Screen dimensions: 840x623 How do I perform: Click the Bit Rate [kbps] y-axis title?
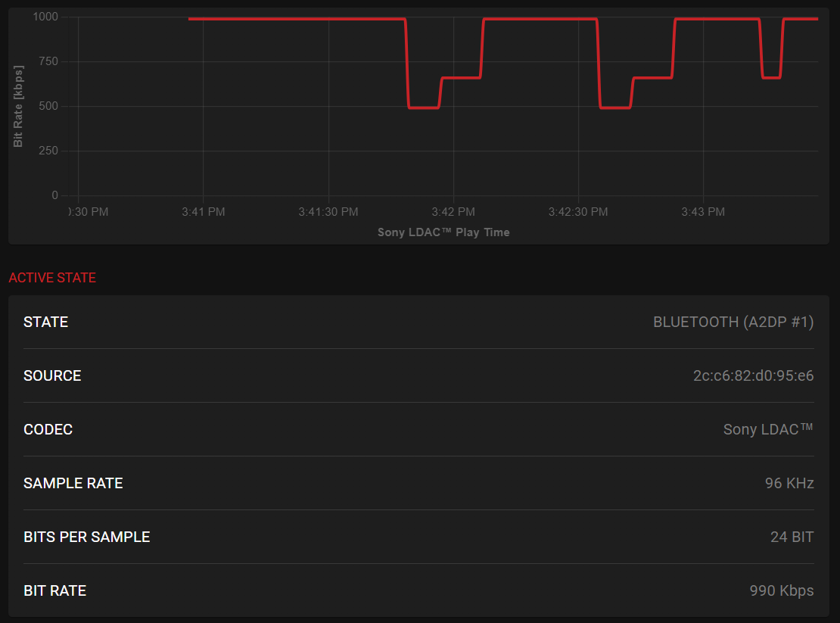pos(18,107)
